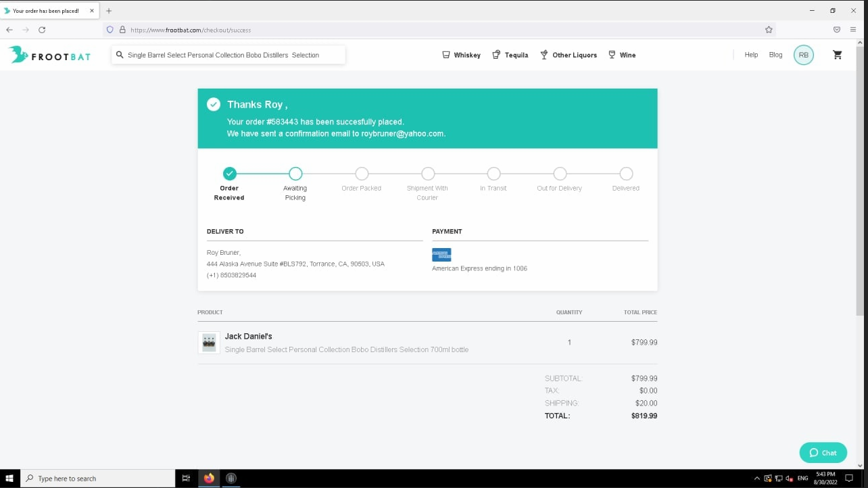Viewport: 868px width, 488px height.
Task: Click the shipping cost $20.00
Action: pos(646,404)
